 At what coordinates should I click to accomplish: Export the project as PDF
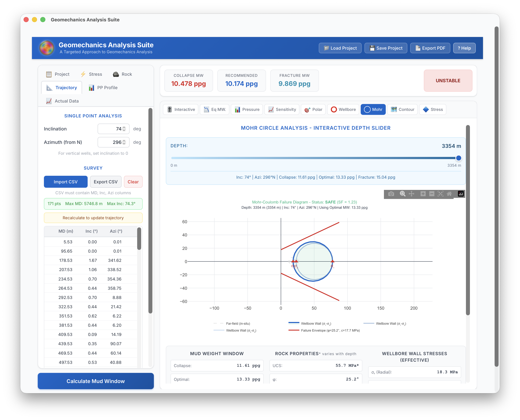coord(430,48)
